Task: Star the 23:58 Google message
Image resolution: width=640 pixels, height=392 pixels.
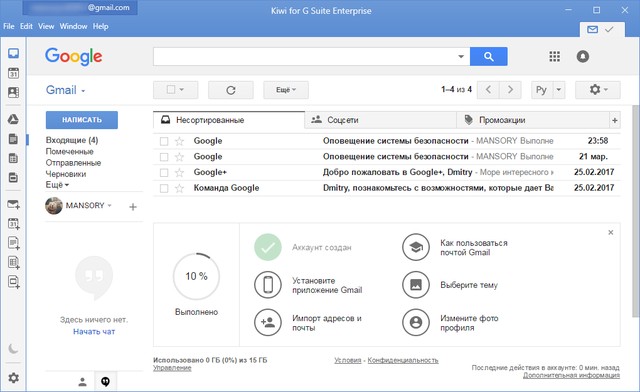Action: (x=179, y=141)
